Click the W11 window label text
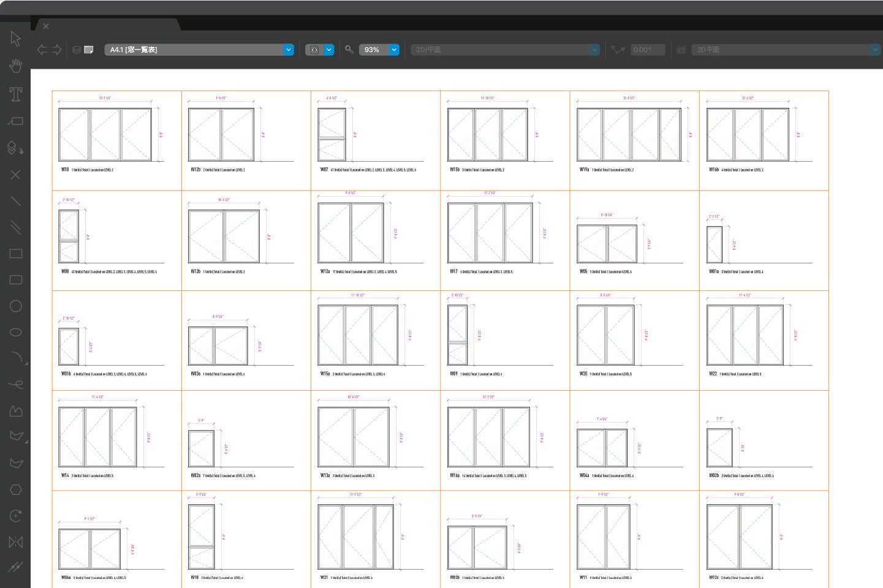The height and width of the screenshot is (588, 883). tap(583, 578)
